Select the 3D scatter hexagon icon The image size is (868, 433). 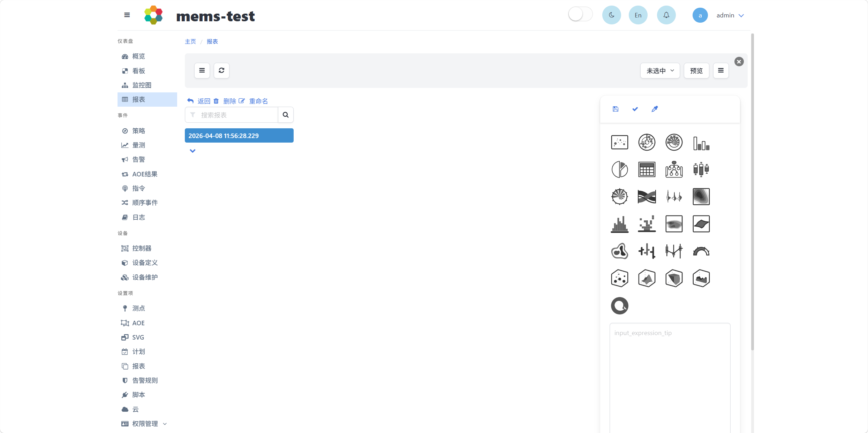click(x=620, y=278)
